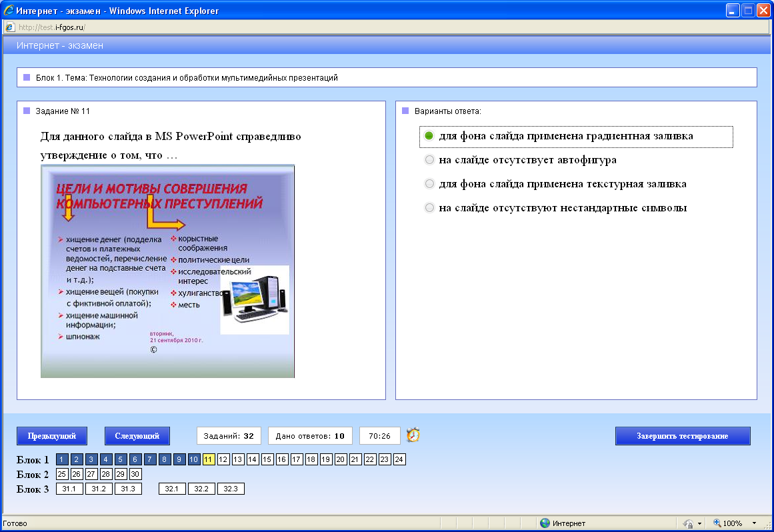Open question 3 in navigator
The width and height of the screenshot is (774, 532).
click(91, 459)
